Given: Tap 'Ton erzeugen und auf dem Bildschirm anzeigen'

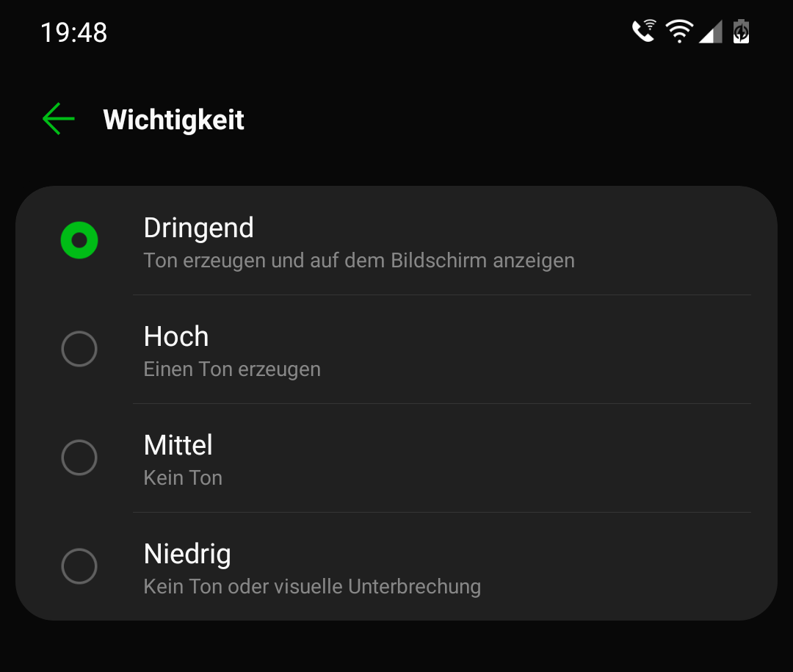Looking at the screenshot, I should (x=359, y=261).
